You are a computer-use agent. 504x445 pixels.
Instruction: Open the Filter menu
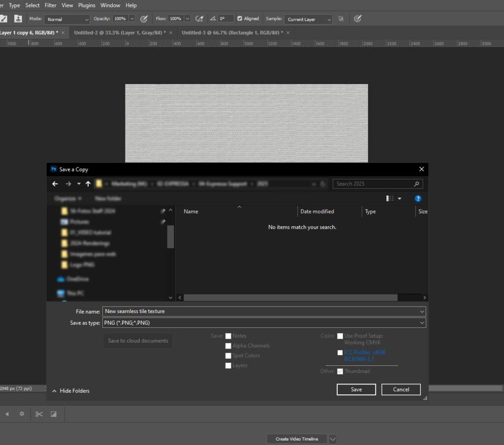pyautogui.click(x=50, y=5)
